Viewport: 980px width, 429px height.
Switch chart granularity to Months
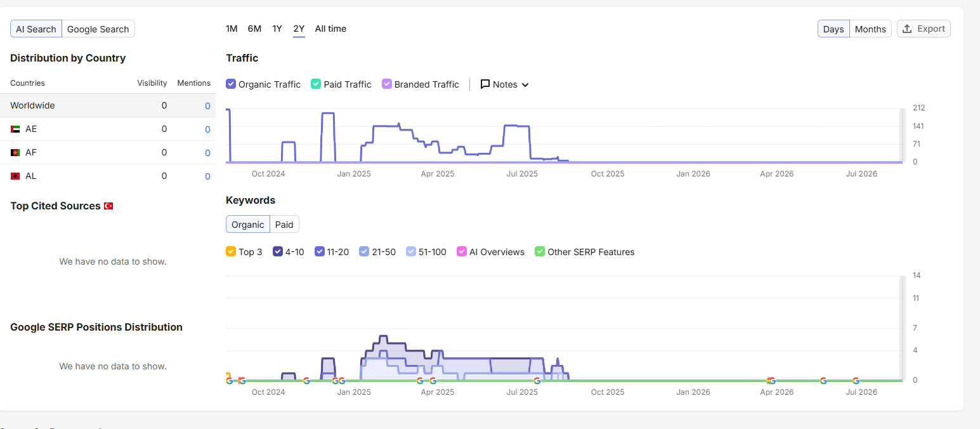point(870,29)
